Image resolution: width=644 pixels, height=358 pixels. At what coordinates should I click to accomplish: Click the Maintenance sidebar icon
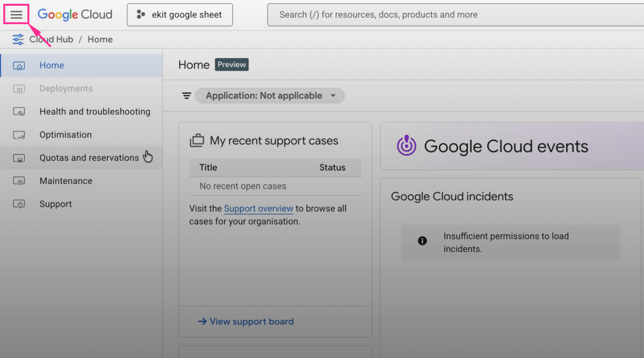19,181
